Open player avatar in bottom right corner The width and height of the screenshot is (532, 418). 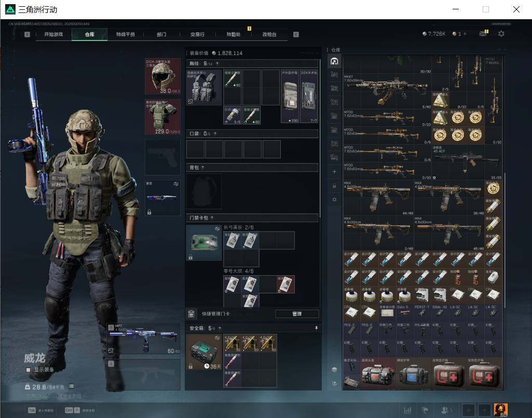pyautogui.click(x=501, y=410)
